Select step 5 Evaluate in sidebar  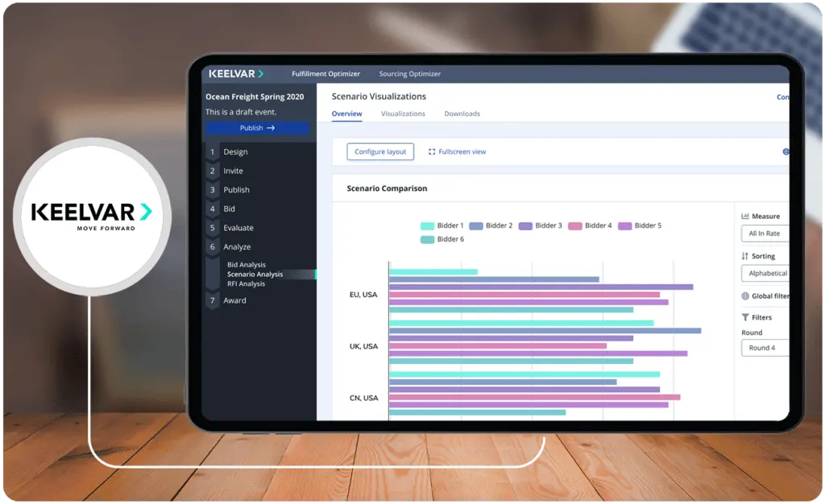point(238,228)
